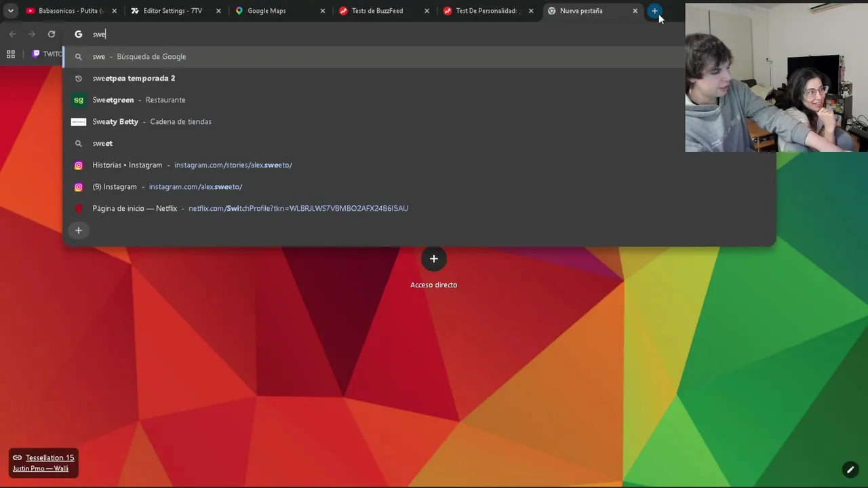Close the Test De Personalidad tab
Viewport: 868px width, 488px height.
[x=531, y=11]
